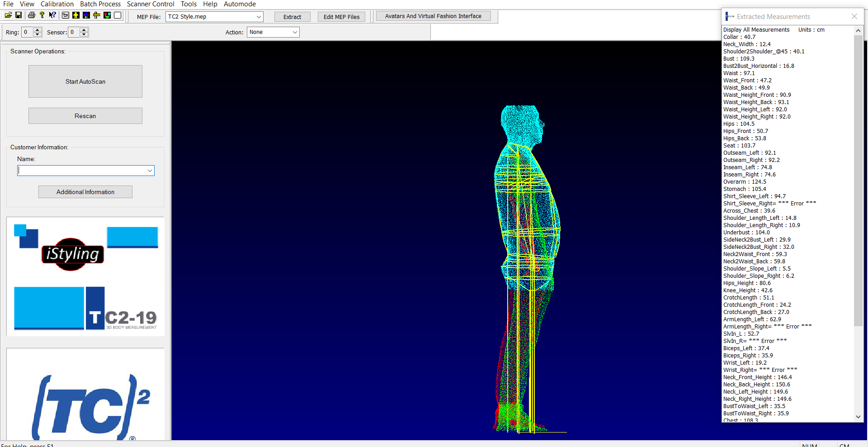Click the yellow body figure icon

[x=75, y=15]
